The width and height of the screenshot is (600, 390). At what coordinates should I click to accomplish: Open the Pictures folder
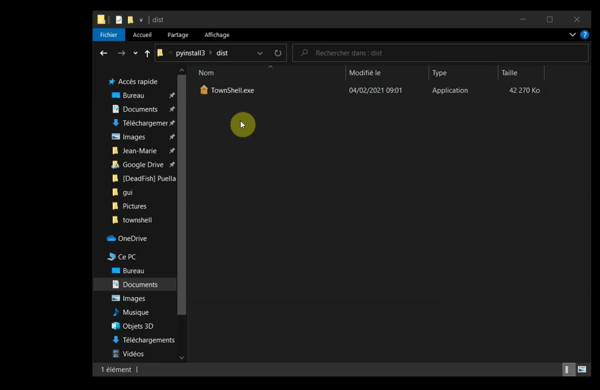pyautogui.click(x=134, y=206)
